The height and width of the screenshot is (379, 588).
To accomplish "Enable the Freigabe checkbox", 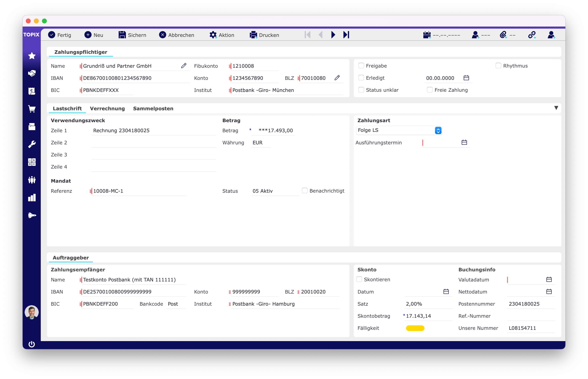I will pyautogui.click(x=361, y=66).
